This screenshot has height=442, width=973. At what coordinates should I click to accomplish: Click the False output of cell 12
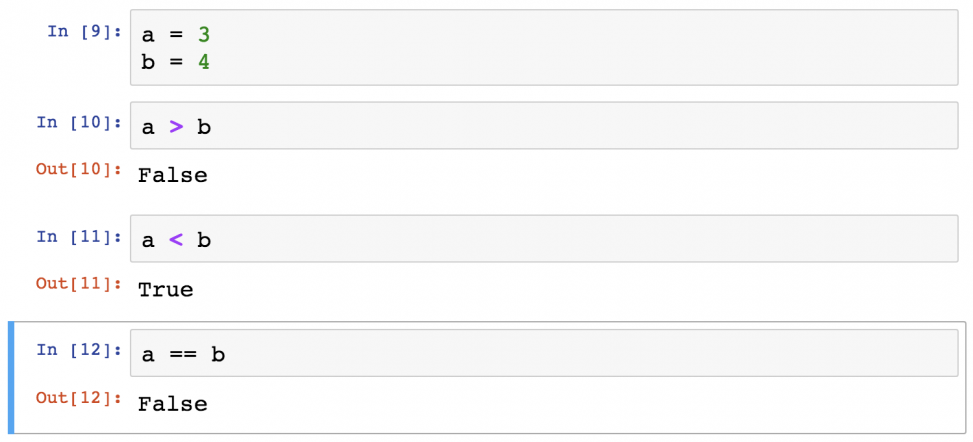click(172, 404)
